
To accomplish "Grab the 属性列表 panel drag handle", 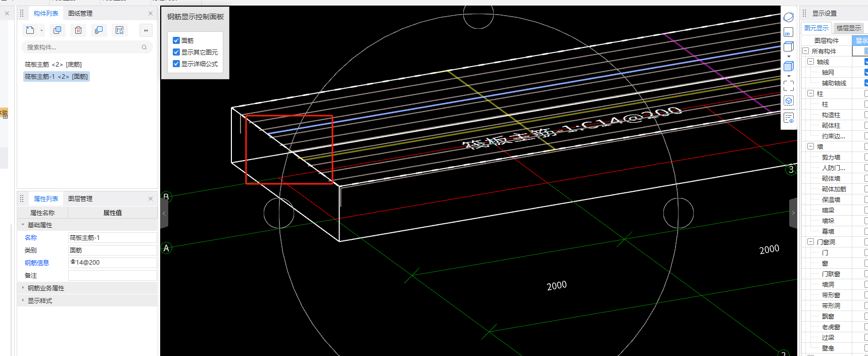I will coord(22,198).
